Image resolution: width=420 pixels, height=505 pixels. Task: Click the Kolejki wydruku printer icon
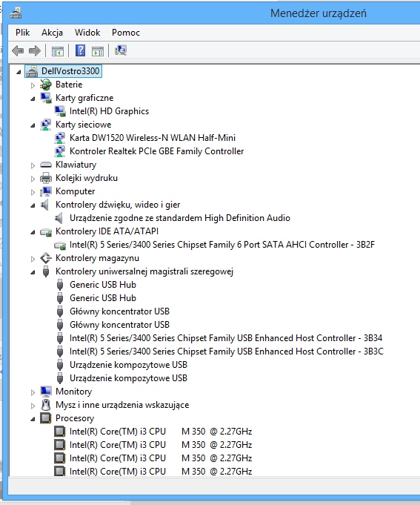click(x=46, y=178)
